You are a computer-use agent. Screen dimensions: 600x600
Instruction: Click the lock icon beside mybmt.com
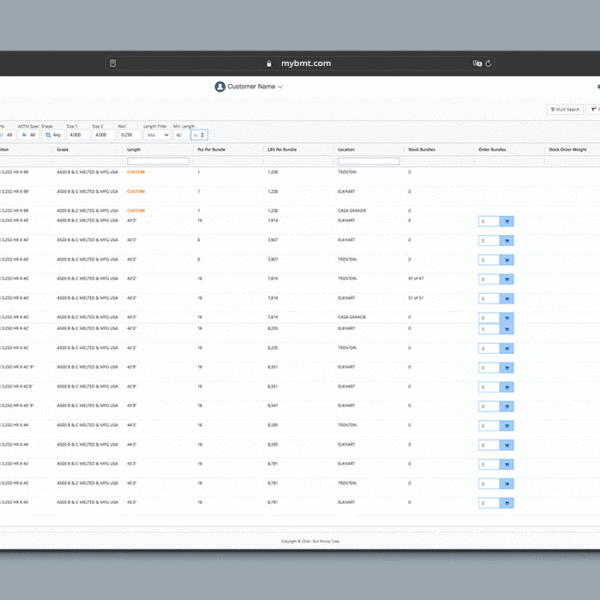[269, 64]
